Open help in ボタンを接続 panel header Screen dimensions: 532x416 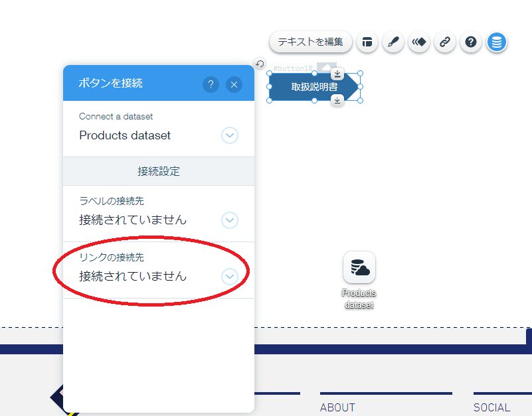[x=211, y=84]
